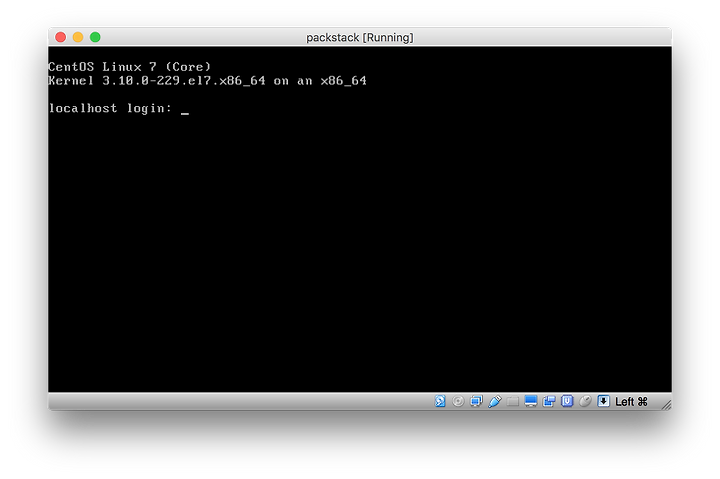Click the packstack [Running] window title

(x=360, y=37)
